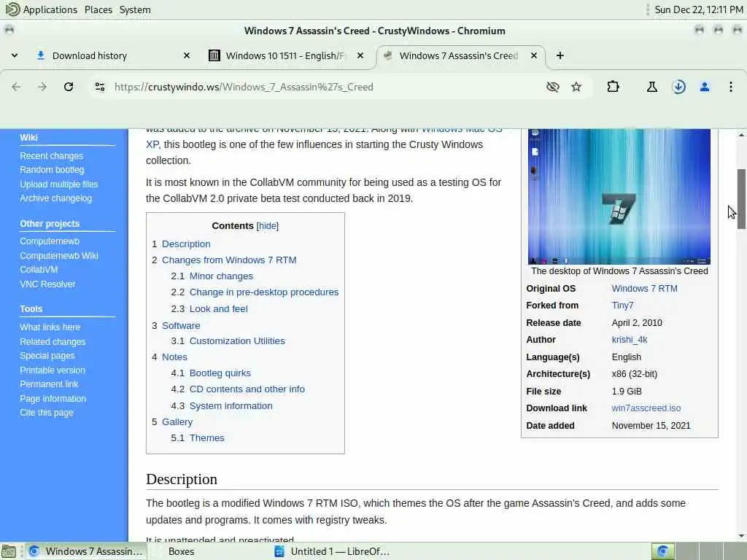The image size is (747, 560).
Task: Open VNC Resolver link
Action: 47,284
